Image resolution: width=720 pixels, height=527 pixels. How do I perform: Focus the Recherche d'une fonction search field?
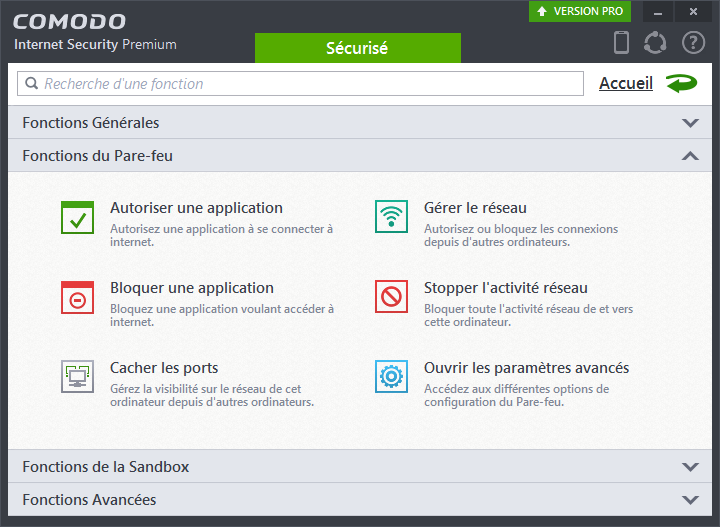(x=300, y=84)
